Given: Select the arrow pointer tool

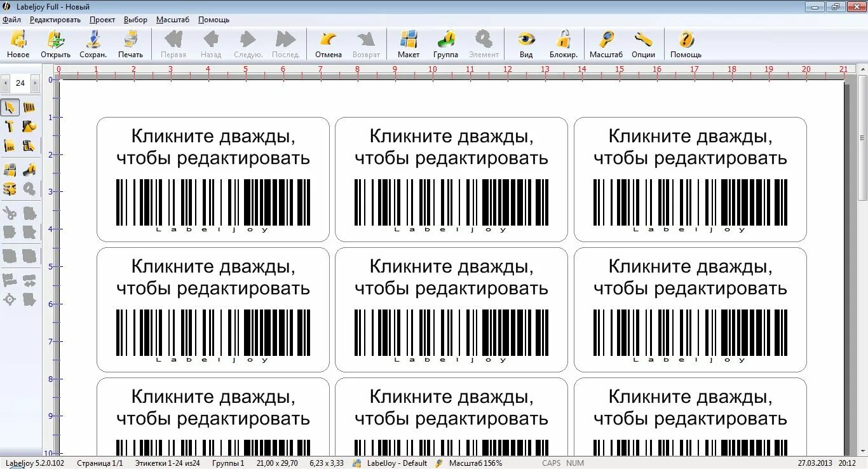Looking at the screenshot, I should tap(10, 107).
